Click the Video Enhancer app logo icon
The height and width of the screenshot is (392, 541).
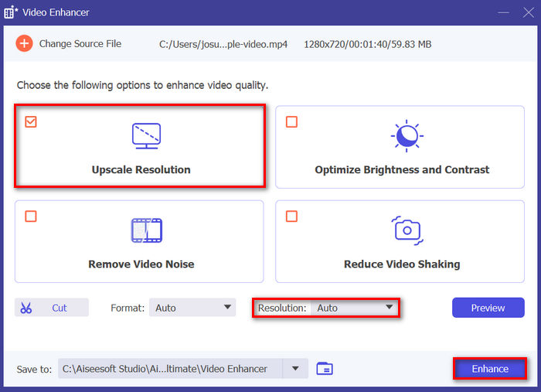pos(11,12)
